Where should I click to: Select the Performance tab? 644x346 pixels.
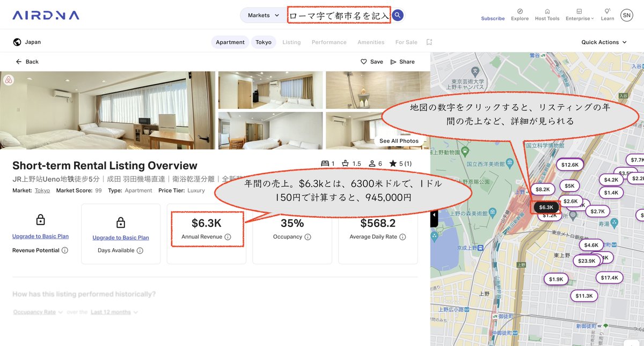(x=329, y=42)
